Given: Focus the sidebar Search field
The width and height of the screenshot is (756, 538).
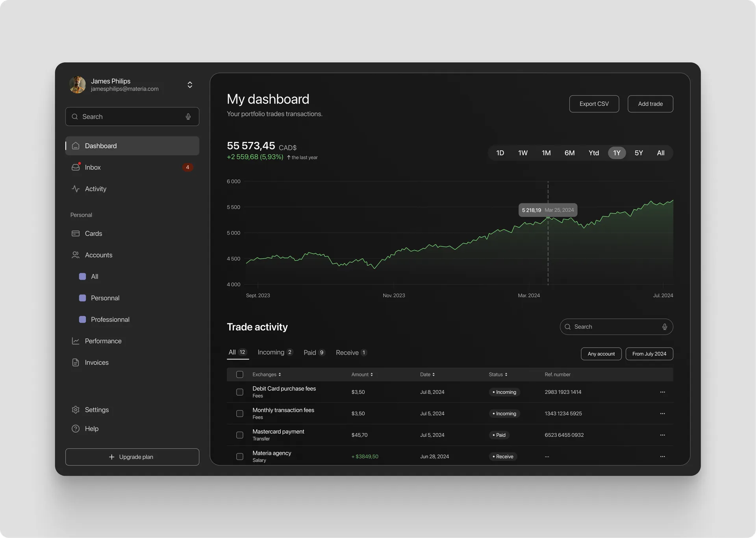Looking at the screenshot, I should pyautogui.click(x=132, y=117).
